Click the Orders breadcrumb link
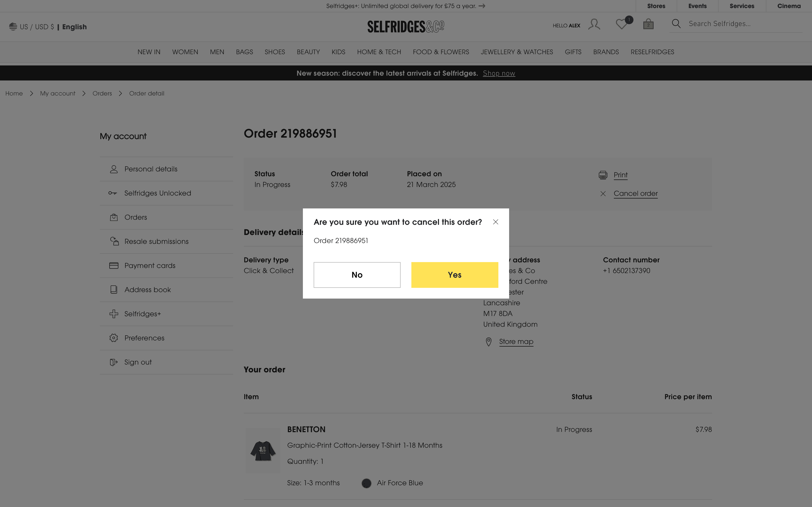812x507 pixels. click(x=102, y=94)
